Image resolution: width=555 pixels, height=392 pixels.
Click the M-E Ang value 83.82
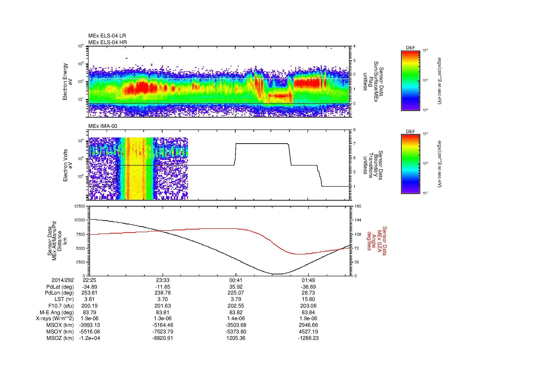pyautogui.click(x=236, y=312)
